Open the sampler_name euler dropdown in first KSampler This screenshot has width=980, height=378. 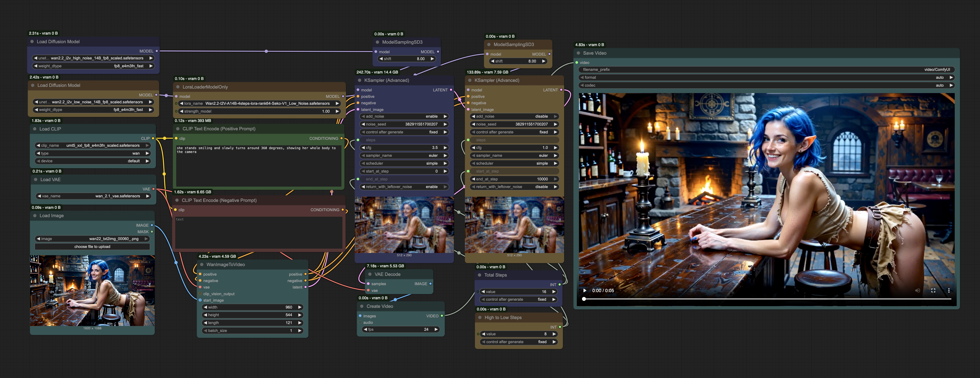pyautogui.click(x=403, y=156)
